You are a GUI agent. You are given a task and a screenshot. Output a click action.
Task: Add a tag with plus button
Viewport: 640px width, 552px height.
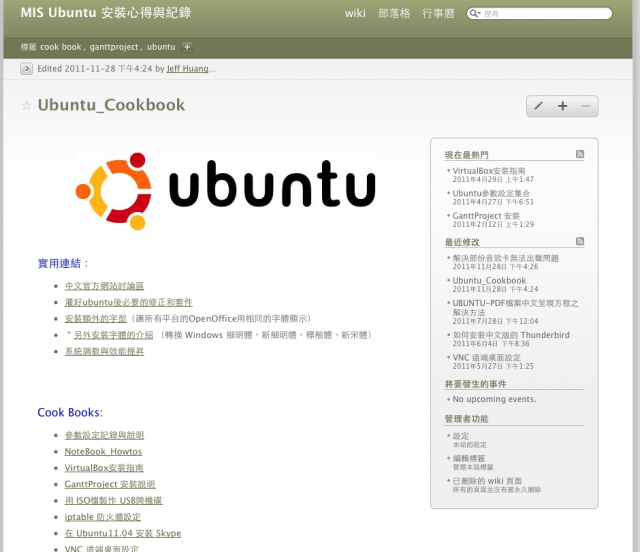click(187, 47)
